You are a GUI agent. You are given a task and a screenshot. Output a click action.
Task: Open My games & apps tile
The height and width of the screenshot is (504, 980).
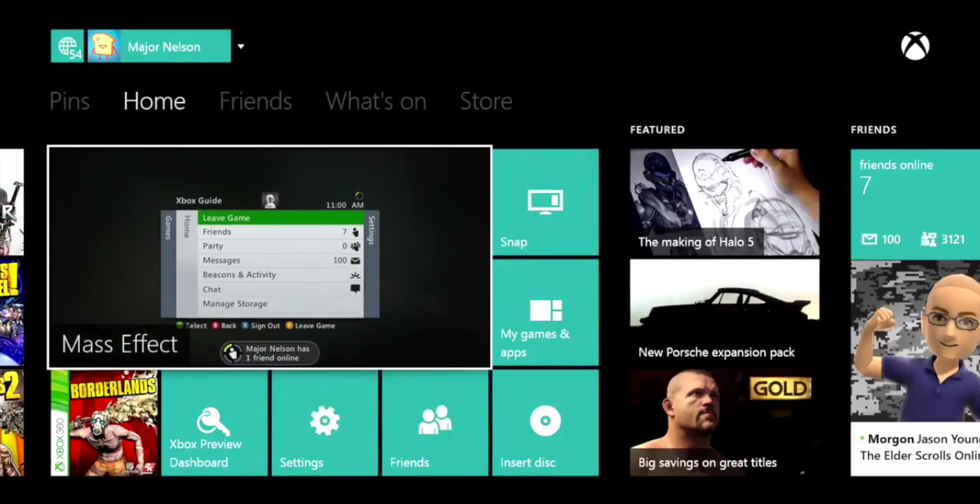point(546,312)
